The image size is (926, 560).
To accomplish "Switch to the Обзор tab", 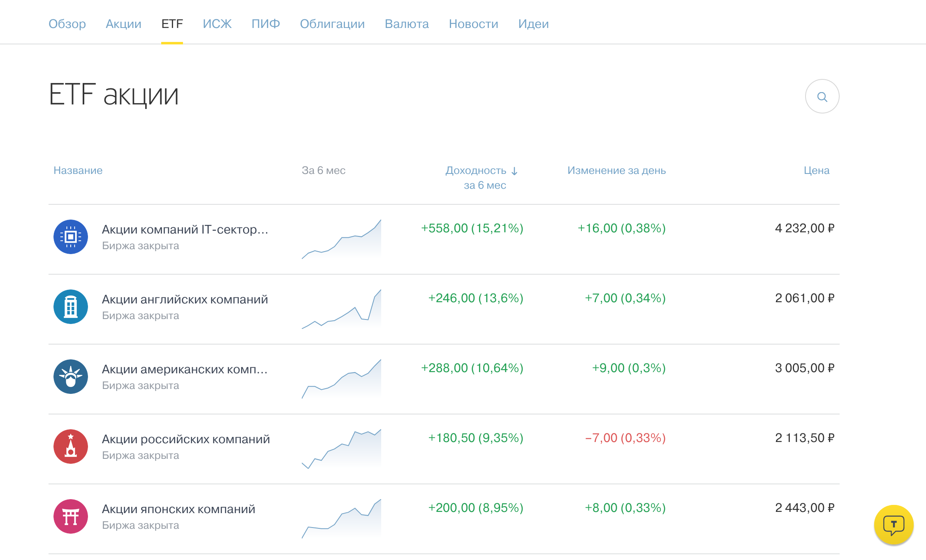I will [67, 24].
